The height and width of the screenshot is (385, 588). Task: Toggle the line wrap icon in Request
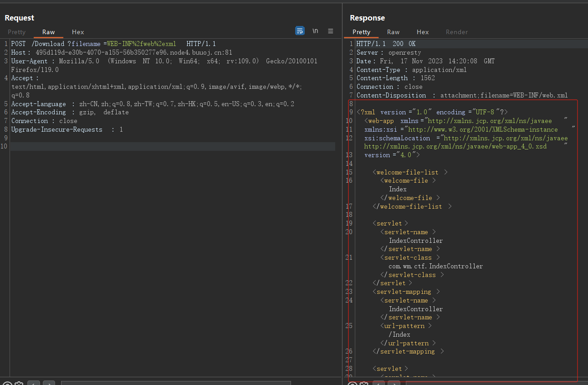(x=300, y=31)
